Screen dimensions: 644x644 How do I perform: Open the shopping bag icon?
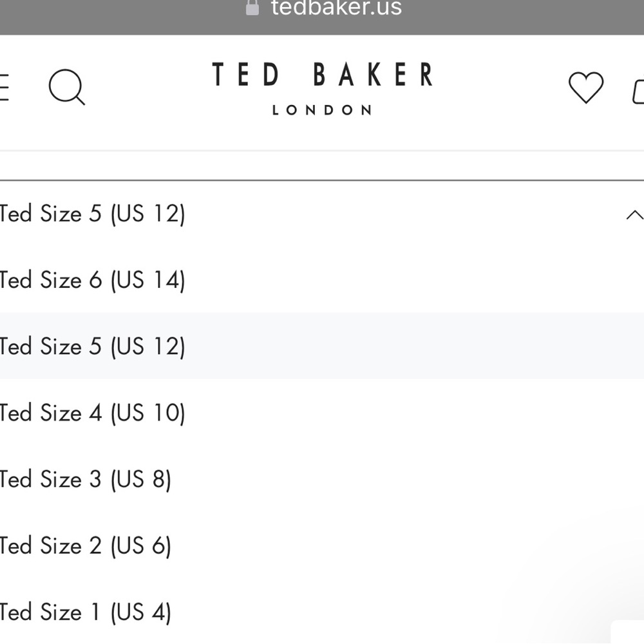tap(638, 91)
